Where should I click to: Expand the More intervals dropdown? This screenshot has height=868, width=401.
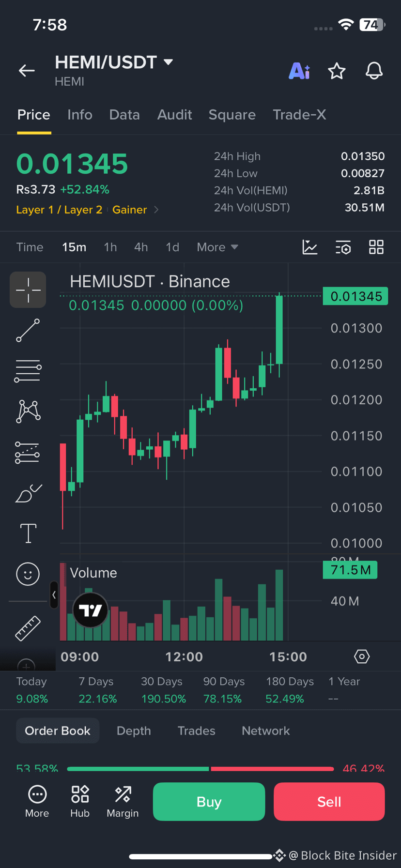pyautogui.click(x=217, y=247)
